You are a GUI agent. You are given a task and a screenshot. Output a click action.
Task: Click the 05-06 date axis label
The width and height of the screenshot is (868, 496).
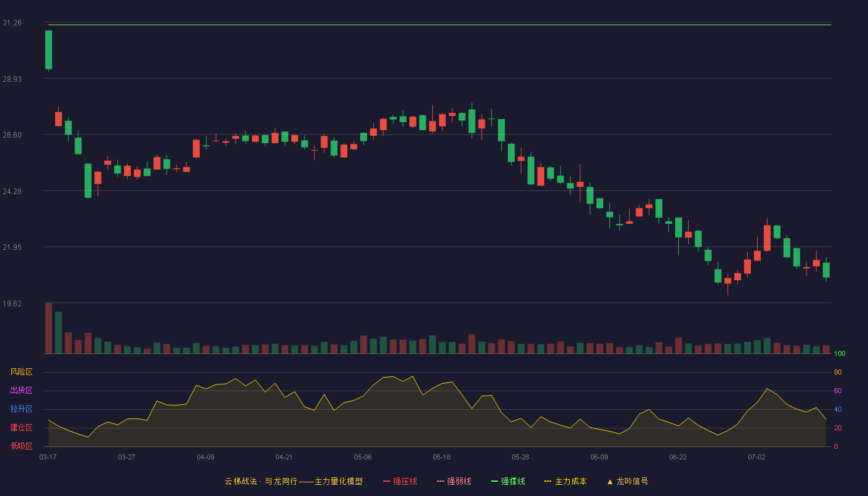point(363,457)
